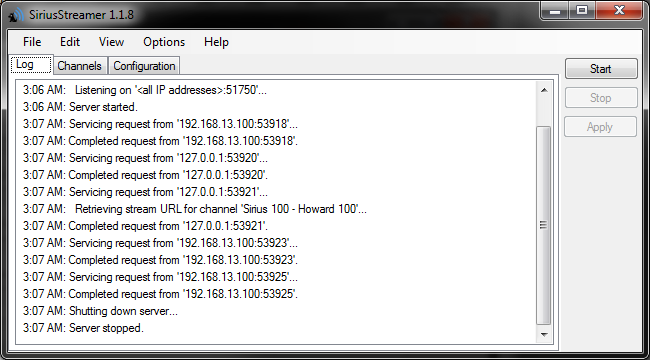Switch to the Configuration tab
This screenshot has height=360, width=650.
[x=144, y=66]
